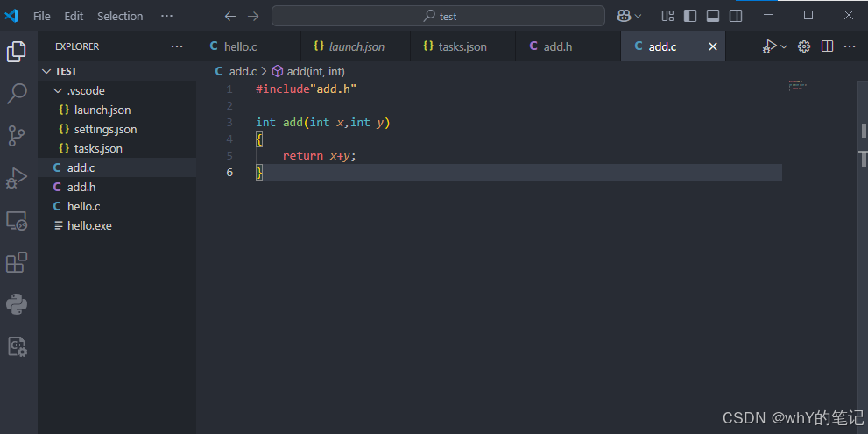Open the Extensions view
This screenshot has width=868, height=434.
[x=16, y=262]
